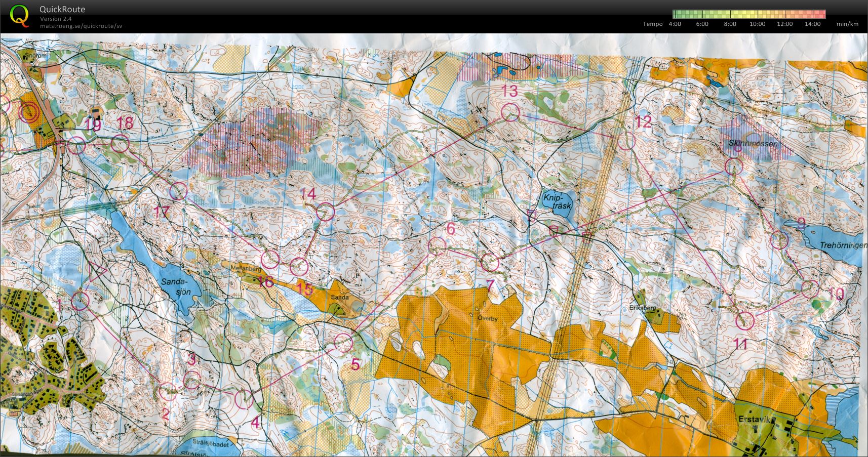Click control circle number 17
868x457 pixels.
178,191
